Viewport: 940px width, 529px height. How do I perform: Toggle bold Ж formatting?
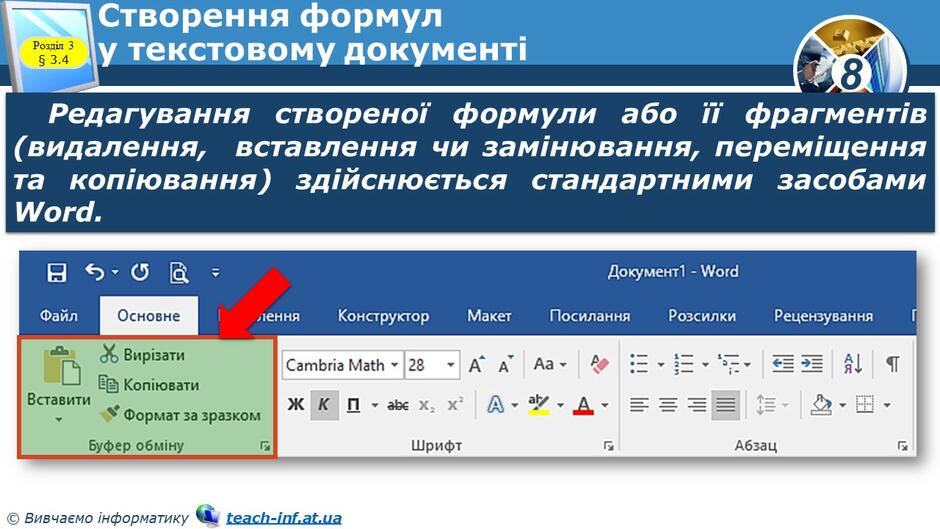click(296, 405)
